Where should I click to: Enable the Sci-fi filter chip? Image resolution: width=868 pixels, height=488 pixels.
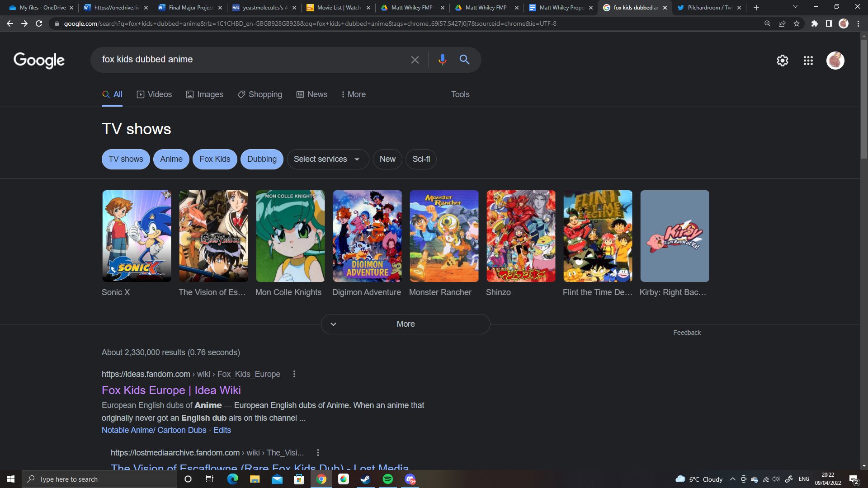coord(421,159)
